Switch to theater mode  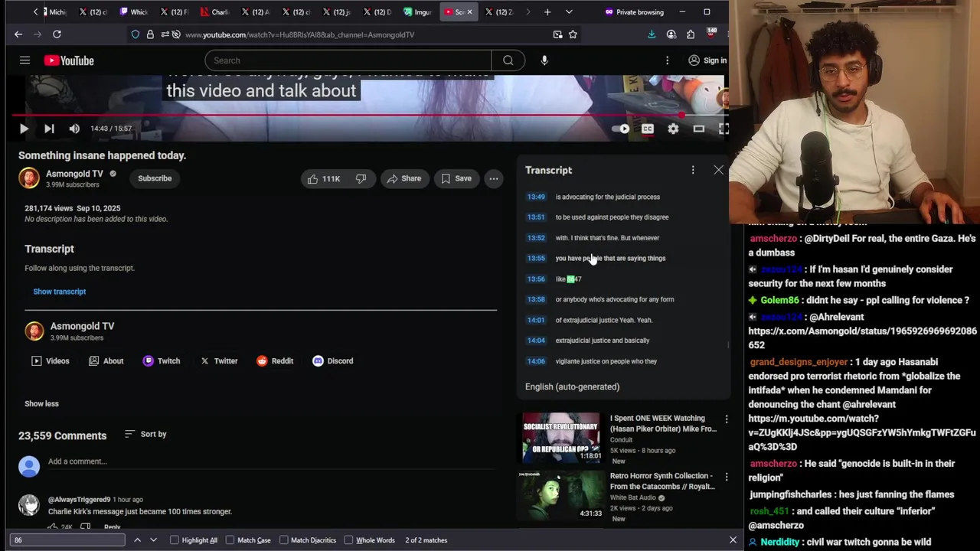tap(699, 129)
